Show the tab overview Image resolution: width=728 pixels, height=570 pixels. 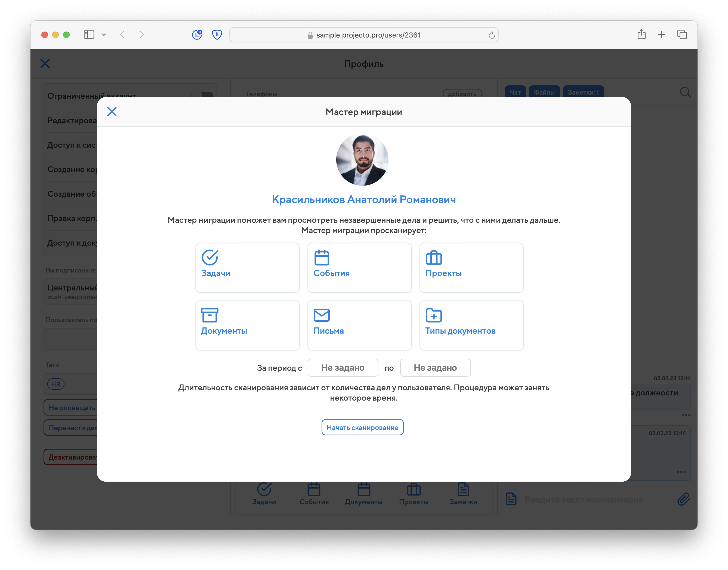[x=681, y=35]
